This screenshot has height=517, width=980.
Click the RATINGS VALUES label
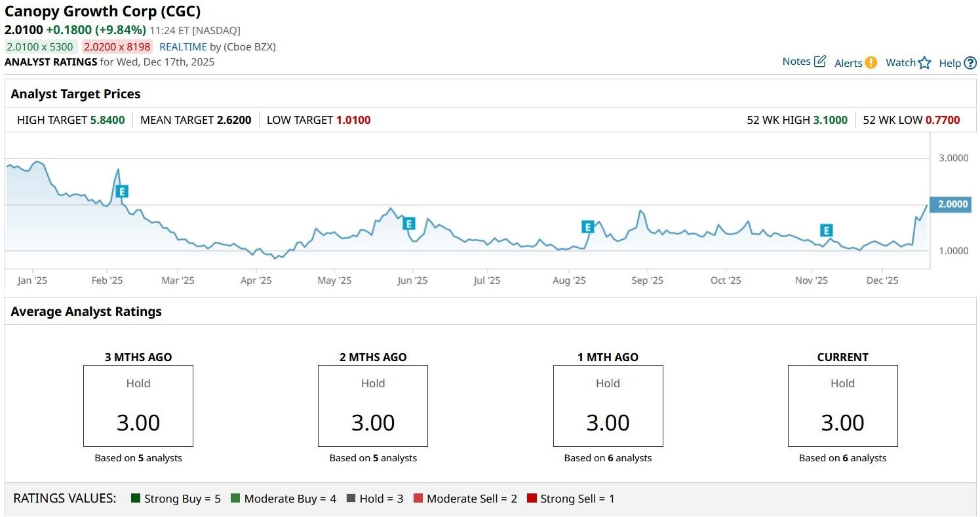64,499
